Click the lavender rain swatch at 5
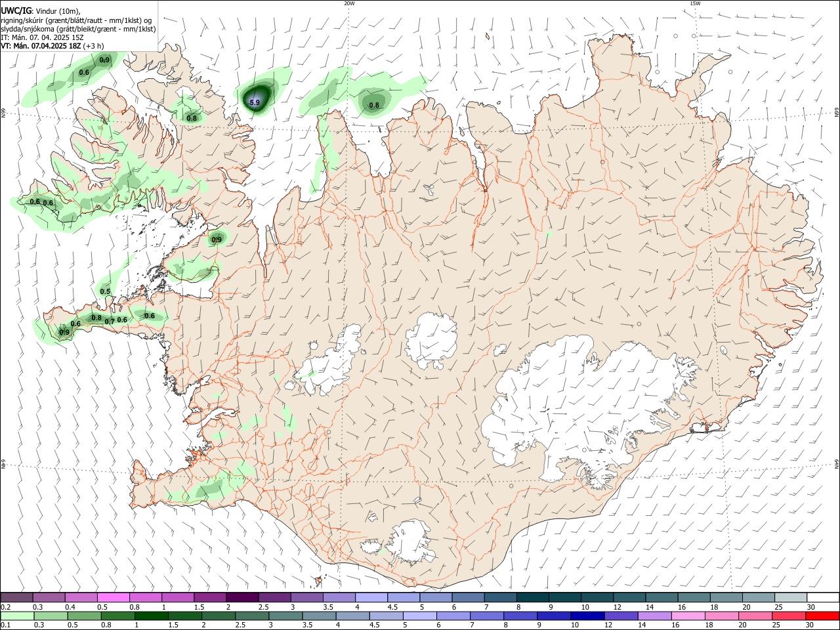Viewport: 840px width, 630px height. pyautogui.click(x=419, y=616)
